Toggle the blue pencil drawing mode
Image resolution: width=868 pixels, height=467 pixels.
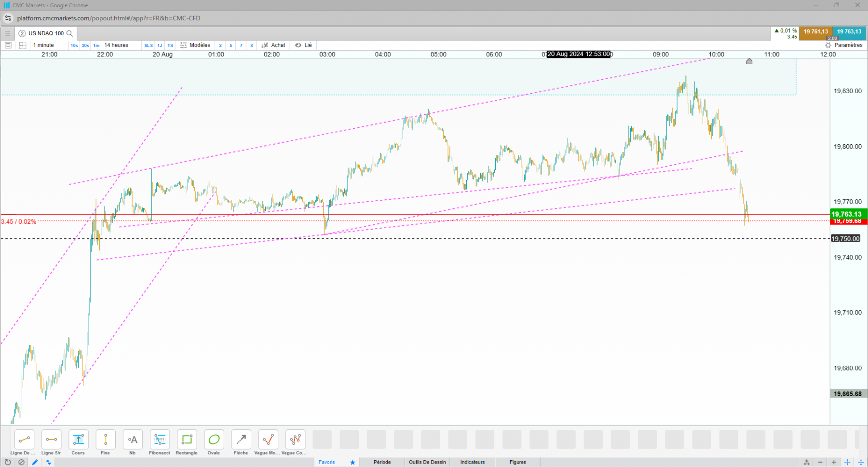(x=35, y=462)
